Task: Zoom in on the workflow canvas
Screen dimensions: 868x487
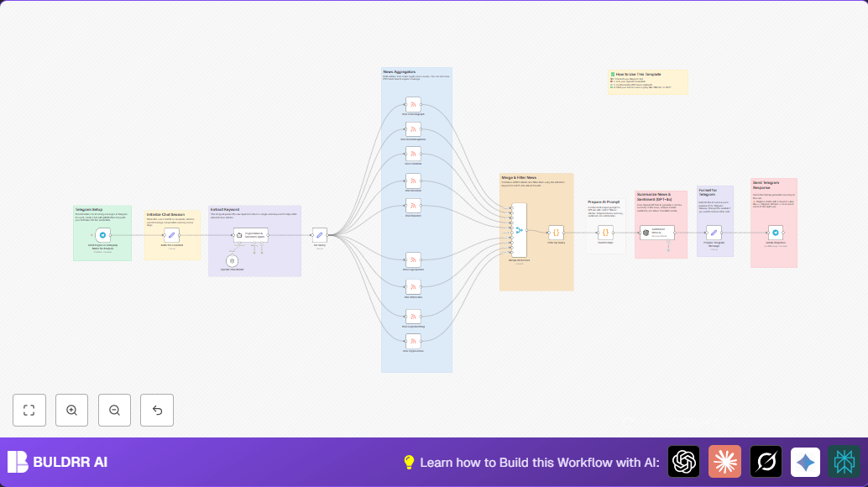Action: [x=72, y=410]
